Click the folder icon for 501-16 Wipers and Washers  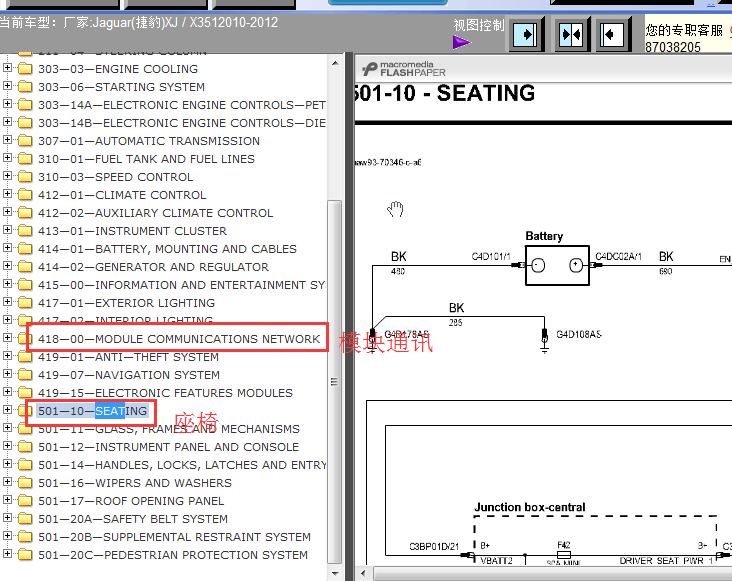25,483
